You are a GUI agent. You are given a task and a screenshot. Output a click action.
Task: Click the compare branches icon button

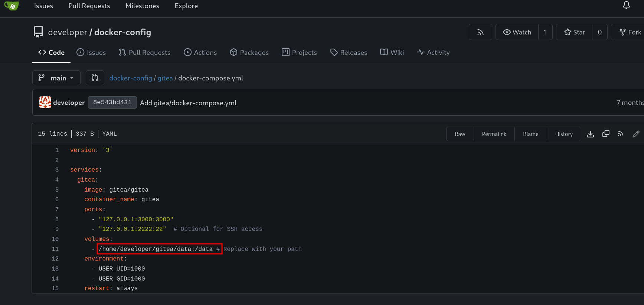[95, 78]
